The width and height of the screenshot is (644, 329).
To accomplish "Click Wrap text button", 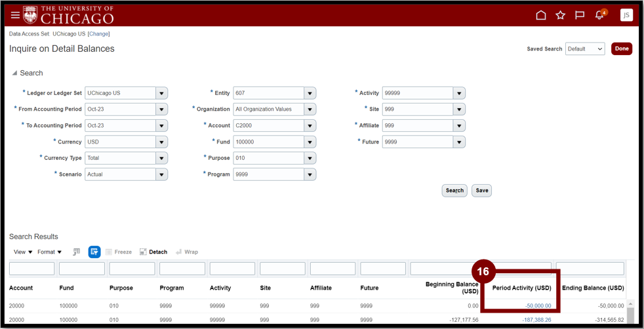I will [x=187, y=252].
